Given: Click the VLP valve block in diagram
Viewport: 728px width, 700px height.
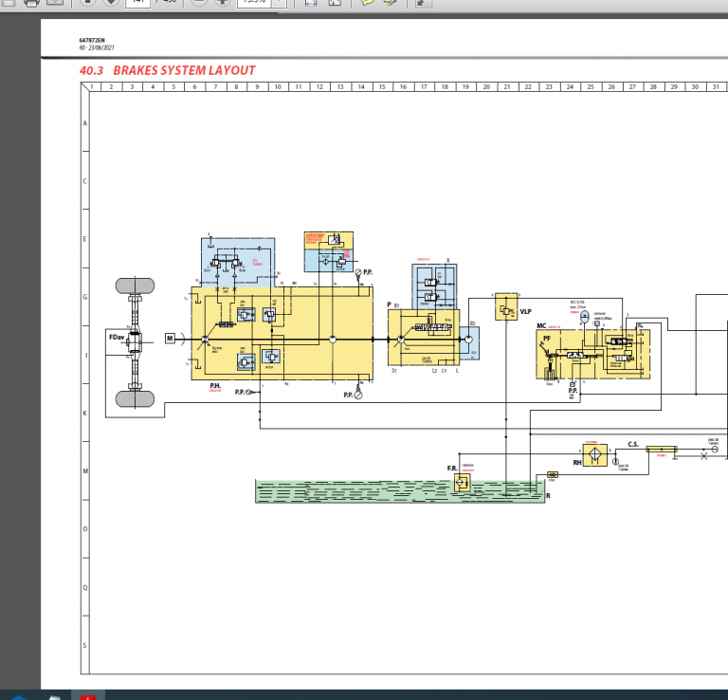Looking at the screenshot, I should point(505,308).
